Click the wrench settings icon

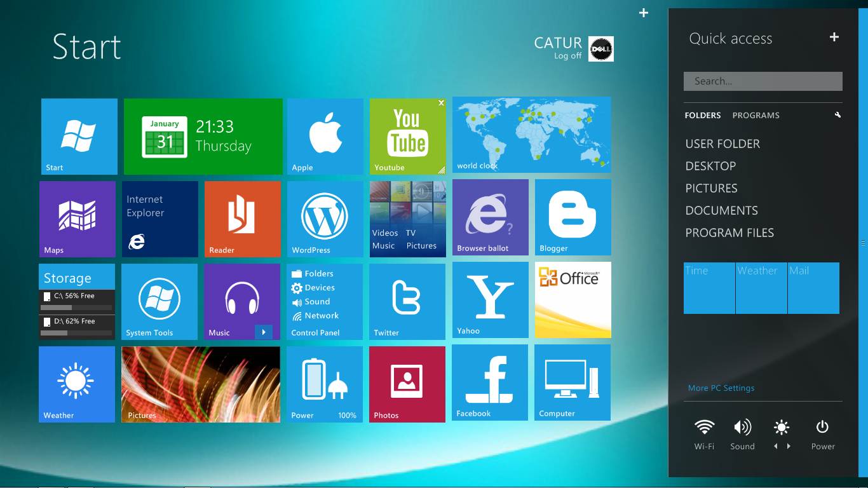coord(837,115)
